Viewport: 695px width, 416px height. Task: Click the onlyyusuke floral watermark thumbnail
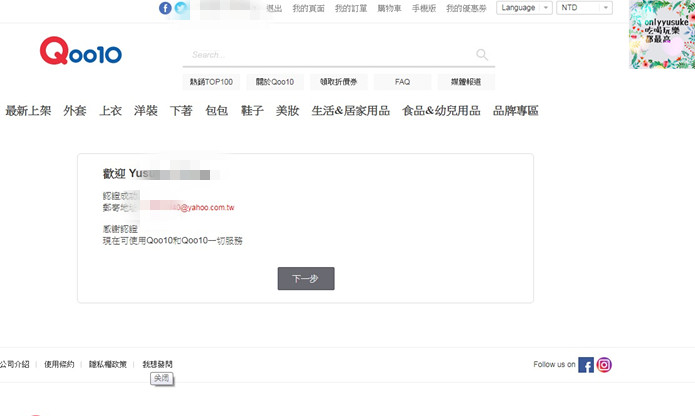[x=662, y=34]
